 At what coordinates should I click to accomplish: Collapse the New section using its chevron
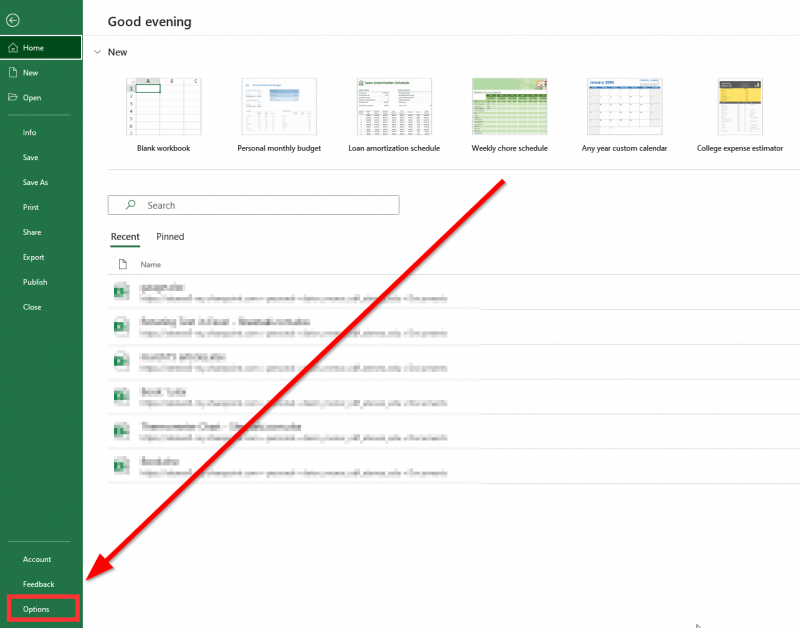(97, 51)
